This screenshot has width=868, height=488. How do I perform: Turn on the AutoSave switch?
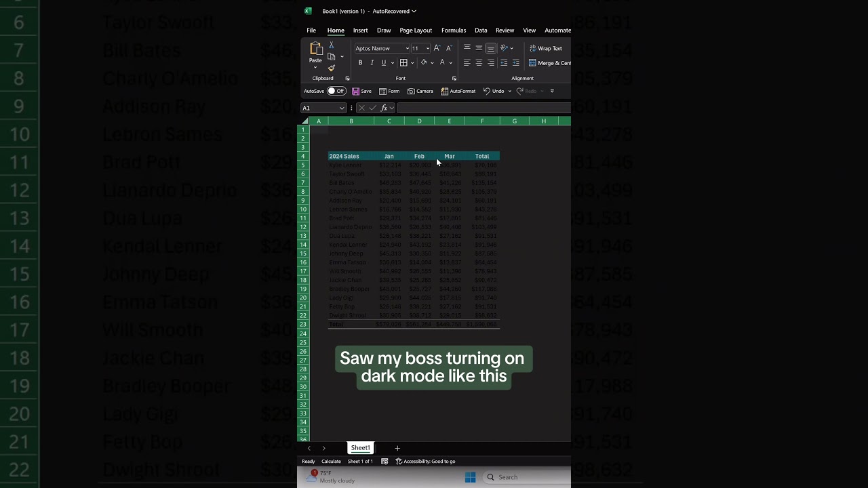pos(336,91)
